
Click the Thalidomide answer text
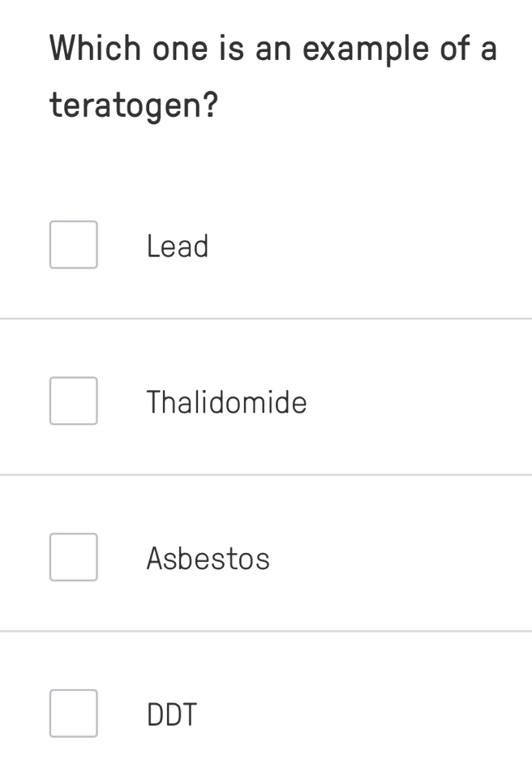pyautogui.click(x=226, y=402)
